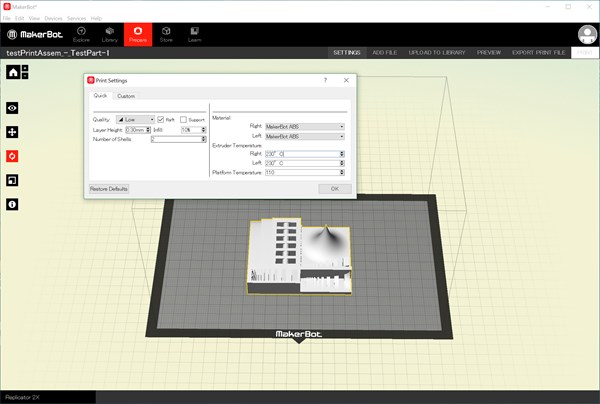Adjust Platform Temperature stepper arrows
Image resolution: width=600 pixels, height=404 pixels.
pos(342,173)
